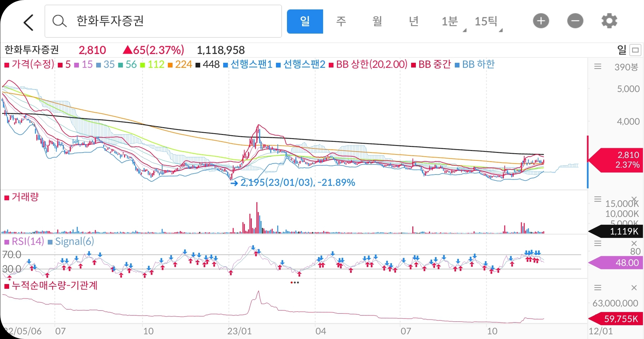Zoom in with the plus icon
Screen dimensions: 644x339
541,21
